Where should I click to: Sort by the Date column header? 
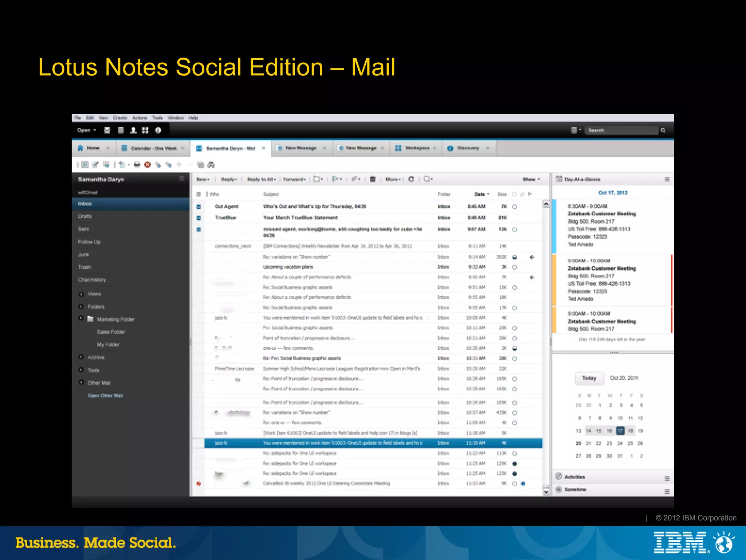pos(482,194)
